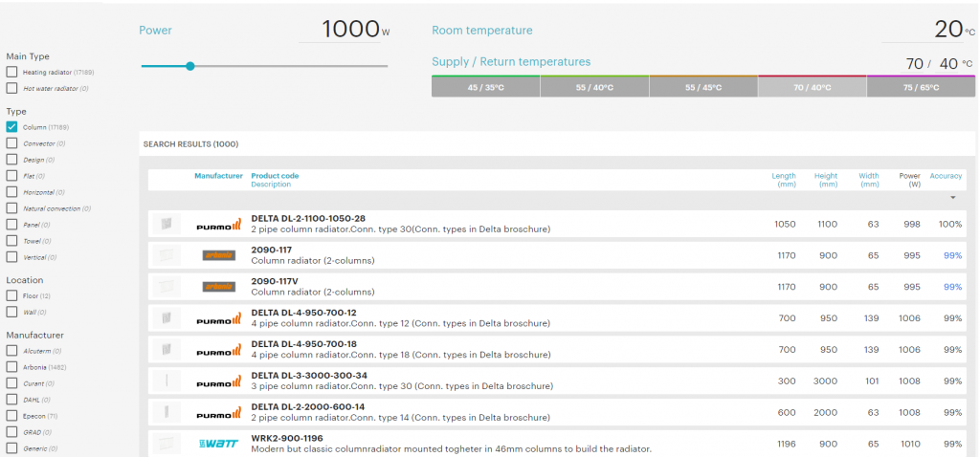The image size is (980, 457).
Task: Open thumbnail of 2090-117 Arbonia radiator
Action: pyautogui.click(x=167, y=254)
